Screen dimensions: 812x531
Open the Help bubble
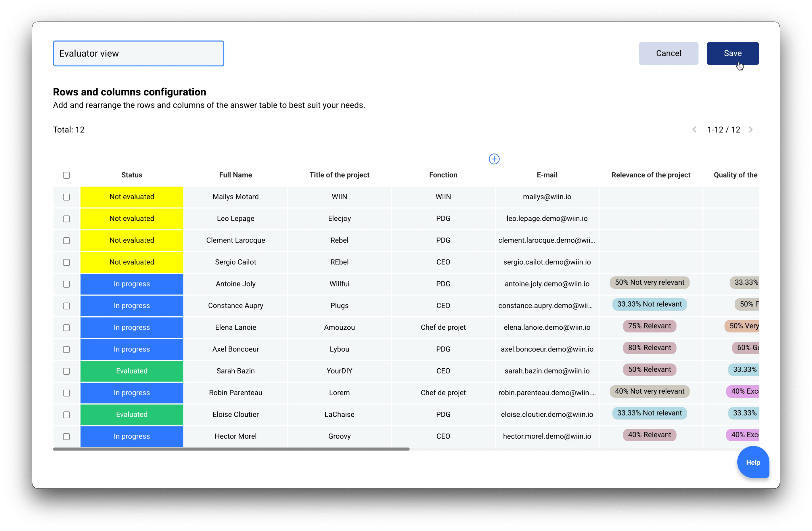(x=753, y=462)
